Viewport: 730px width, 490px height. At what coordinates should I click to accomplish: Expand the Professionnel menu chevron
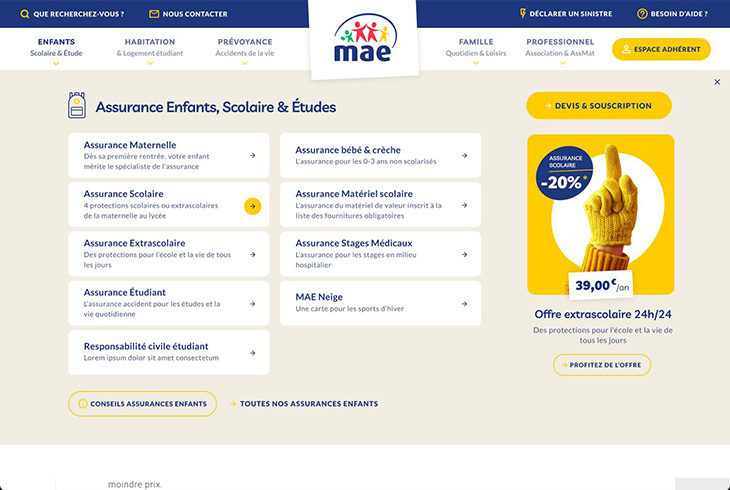tap(562, 63)
